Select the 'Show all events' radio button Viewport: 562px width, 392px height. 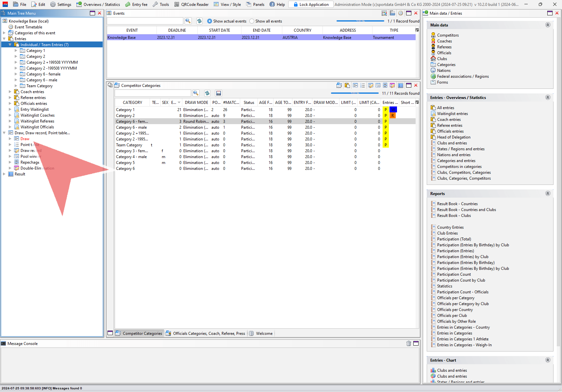tap(252, 21)
